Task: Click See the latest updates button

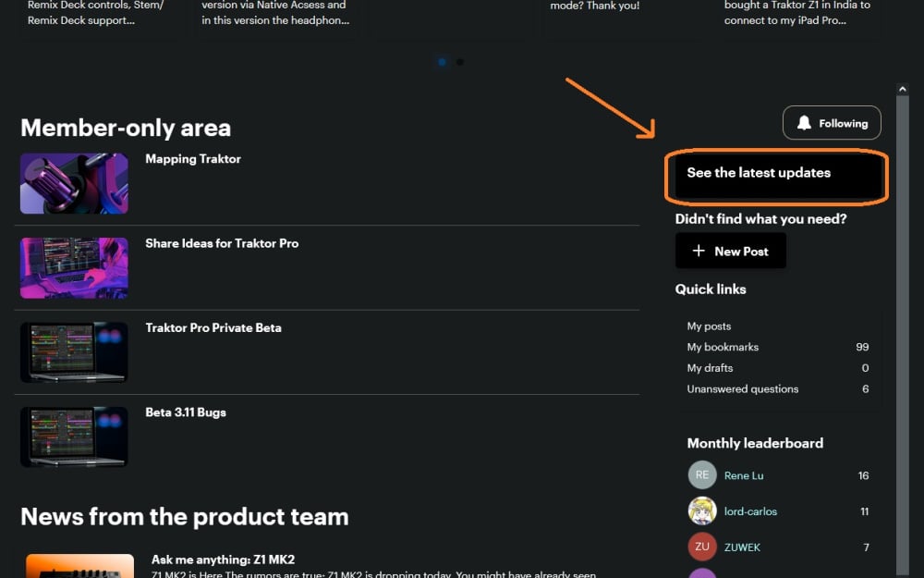Action: (x=777, y=176)
